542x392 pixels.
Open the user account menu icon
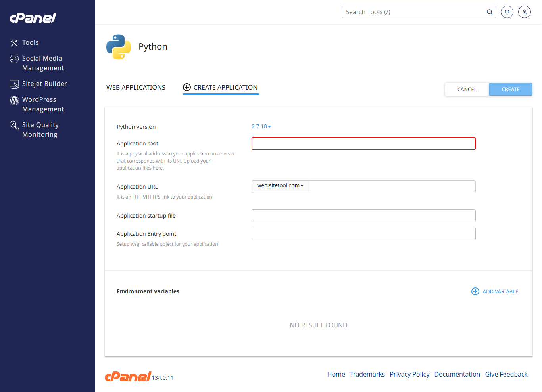coord(525,12)
